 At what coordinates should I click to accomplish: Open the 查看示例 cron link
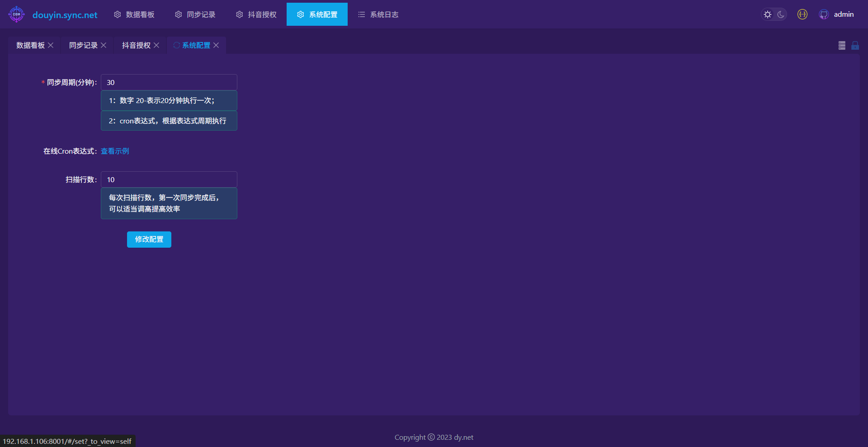(115, 151)
